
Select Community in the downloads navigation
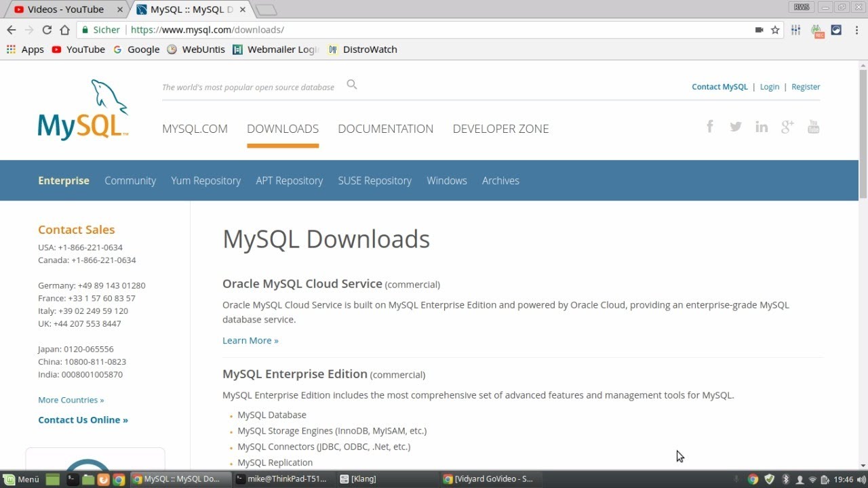(130, 181)
